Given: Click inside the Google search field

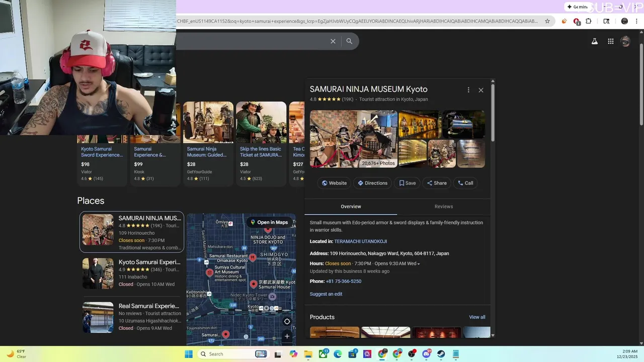Looking at the screenshot, I should point(252,41).
